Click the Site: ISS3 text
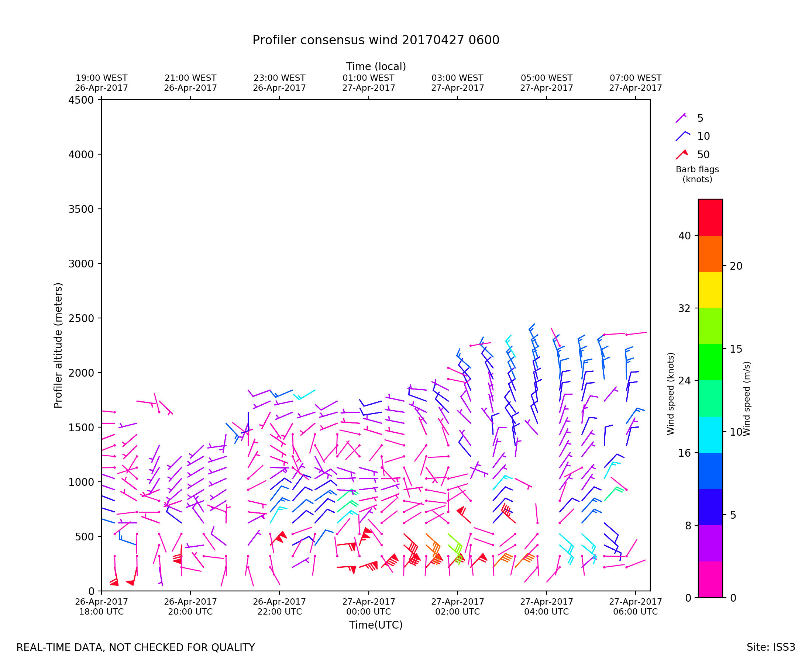This screenshot has width=812, height=664. click(771, 647)
